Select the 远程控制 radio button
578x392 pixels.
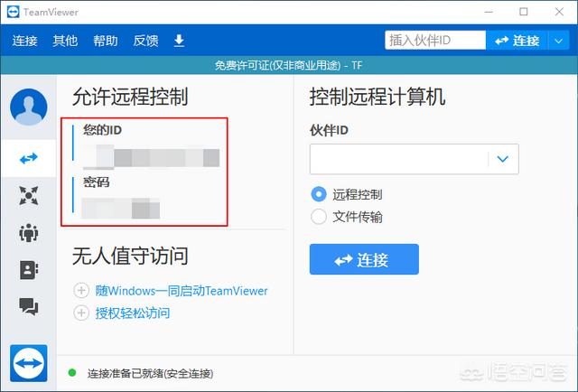pyautogui.click(x=319, y=194)
